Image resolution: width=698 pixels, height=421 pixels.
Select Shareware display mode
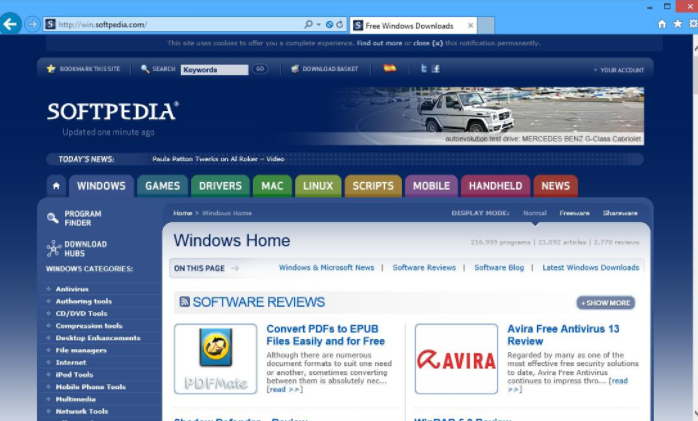click(x=620, y=213)
